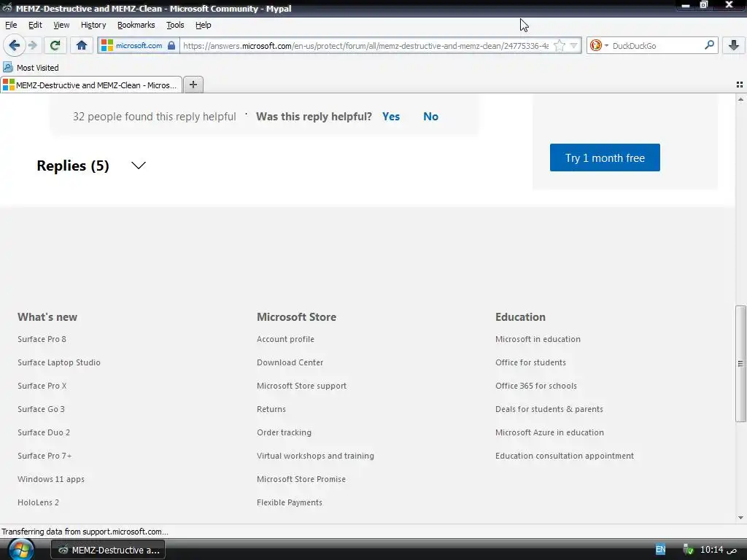Expand the Replies (5) chevron
This screenshot has height=560, width=747.
(x=138, y=166)
